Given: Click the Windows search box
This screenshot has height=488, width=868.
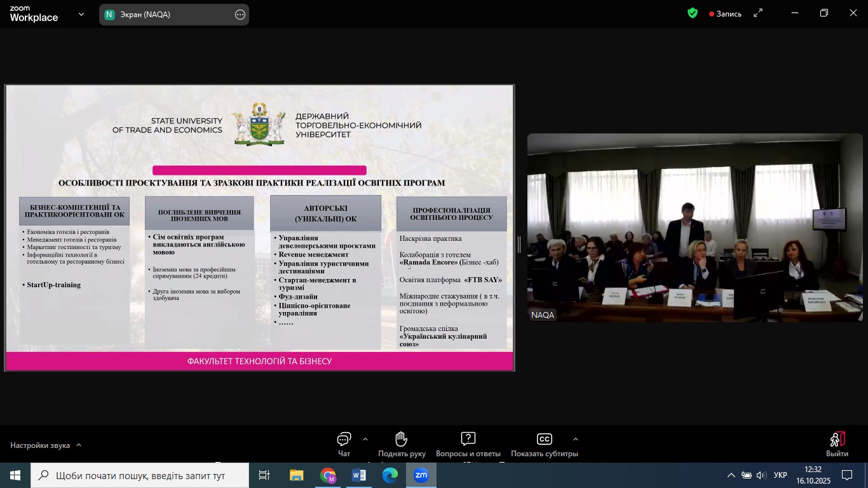Looking at the screenshot, I should pos(140,475).
